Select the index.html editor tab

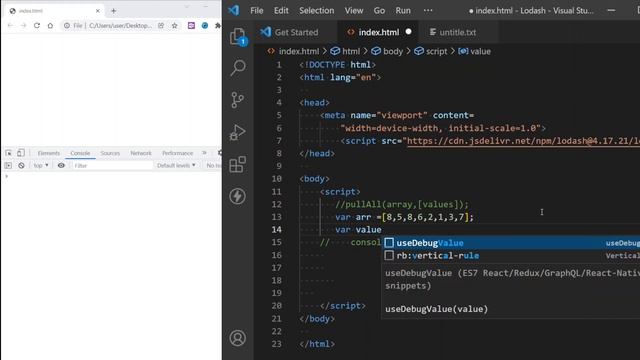(379, 32)
